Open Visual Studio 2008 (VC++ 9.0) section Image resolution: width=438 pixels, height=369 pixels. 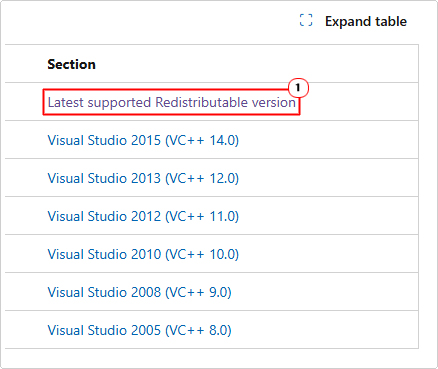(x=139, y=292)
